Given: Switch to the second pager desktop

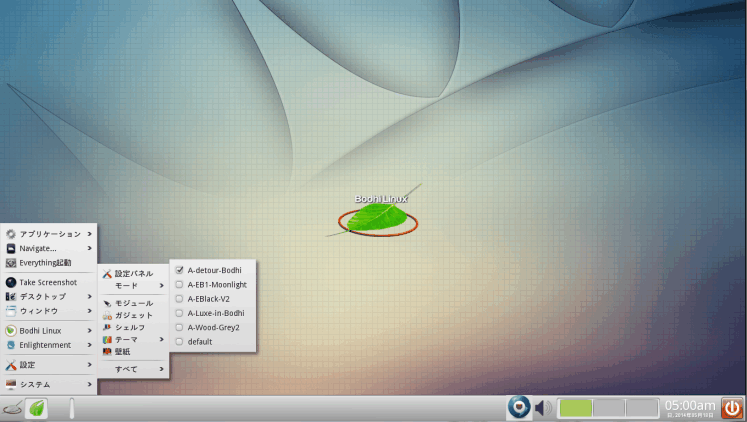Looking at the screenshot, I should pos(609,408).
